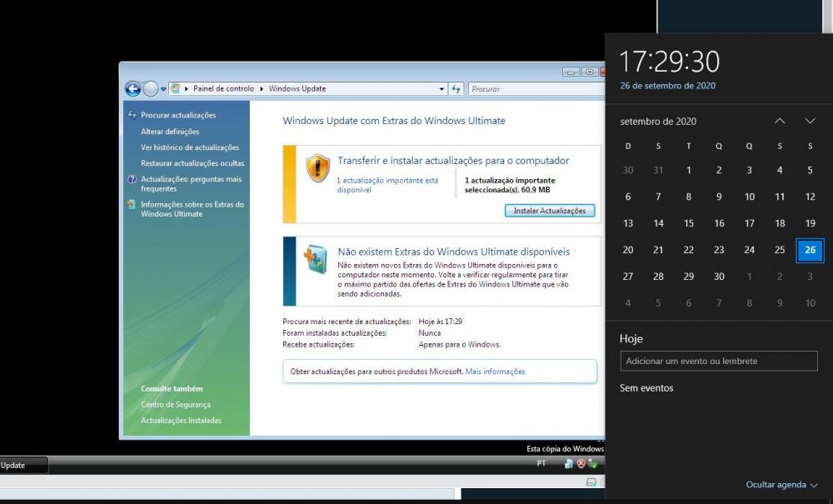Viewport: 833px width, 504px height.
Task: Click the forward navigation arrow button
Action: tap(150, 89)
